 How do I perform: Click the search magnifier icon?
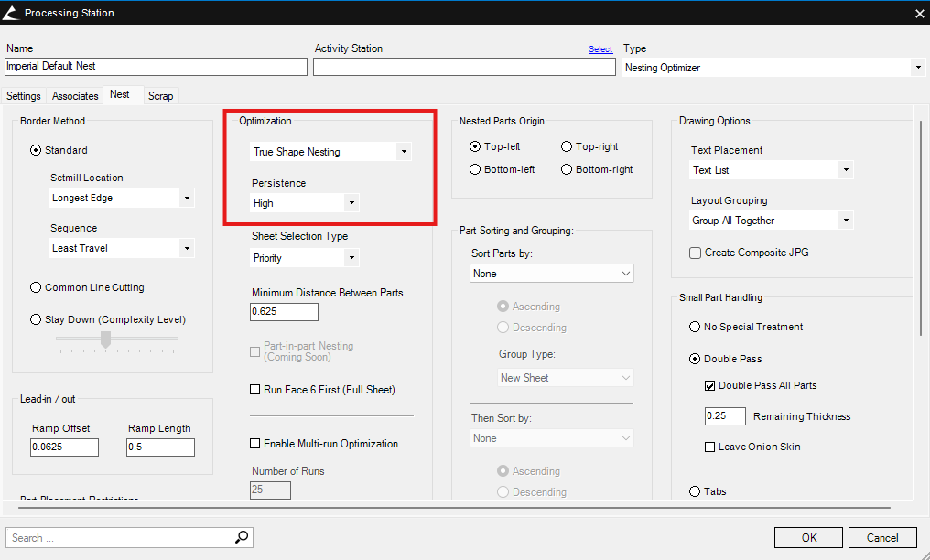242,537
